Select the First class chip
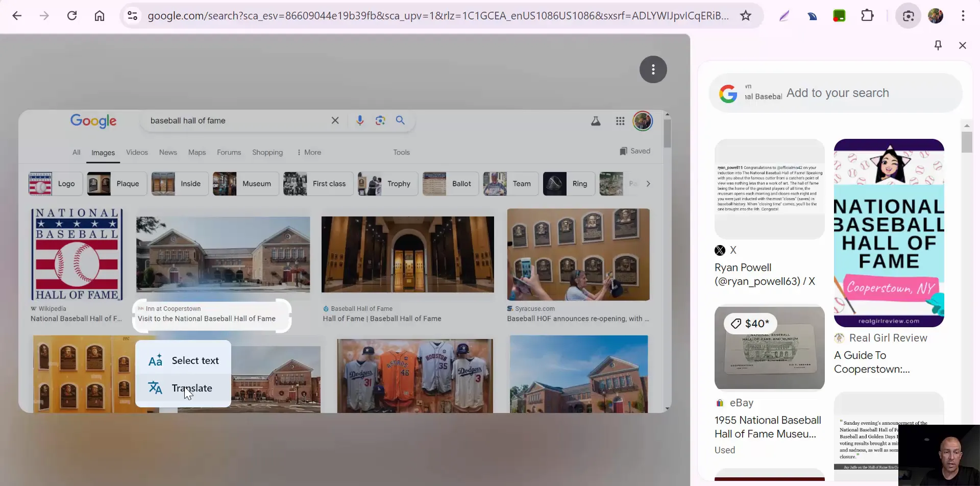 click(x=318, y=184)
